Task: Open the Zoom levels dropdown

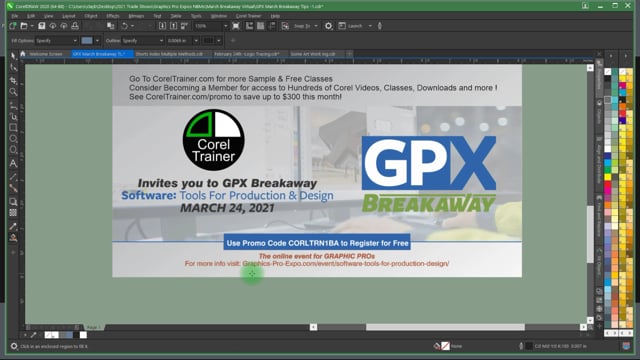Action: point(225,26)
